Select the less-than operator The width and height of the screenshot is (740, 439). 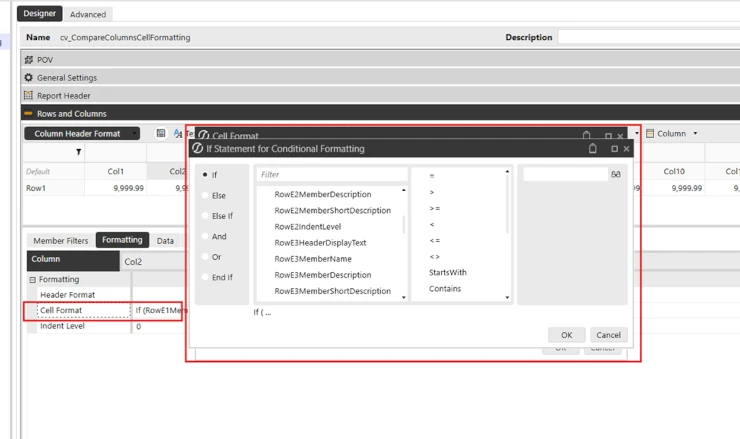[x=432, y=224]
